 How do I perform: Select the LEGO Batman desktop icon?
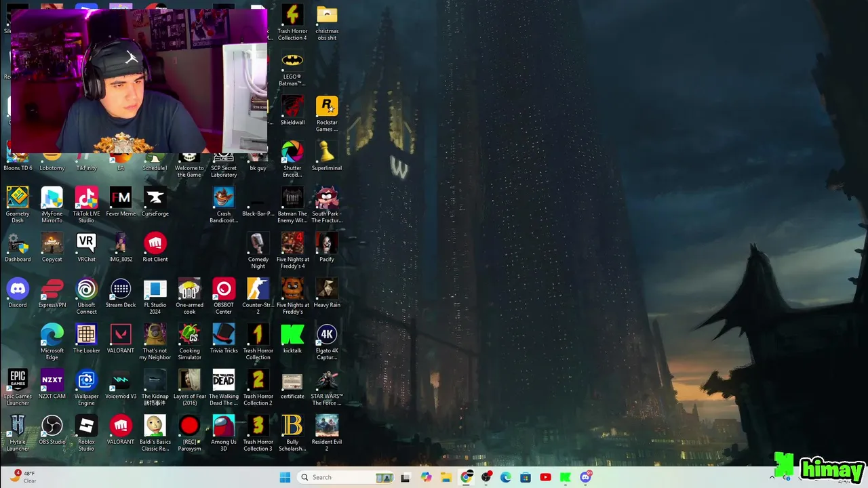click(292, 68)
